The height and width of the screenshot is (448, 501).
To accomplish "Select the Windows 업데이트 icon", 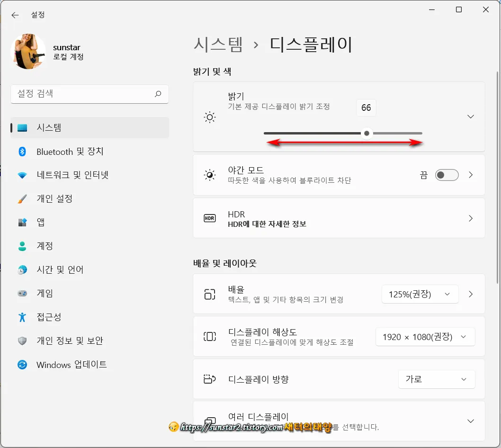I will 22,365.
